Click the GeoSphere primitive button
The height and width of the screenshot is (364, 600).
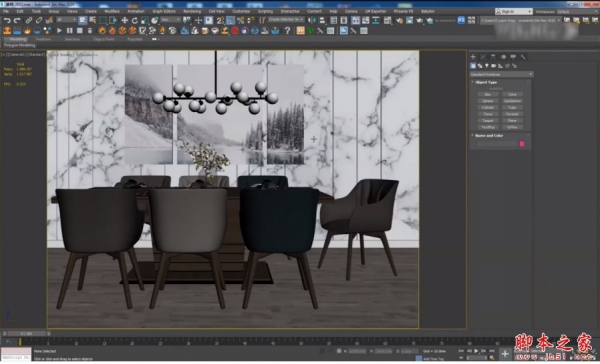click(x=512, y=101)
